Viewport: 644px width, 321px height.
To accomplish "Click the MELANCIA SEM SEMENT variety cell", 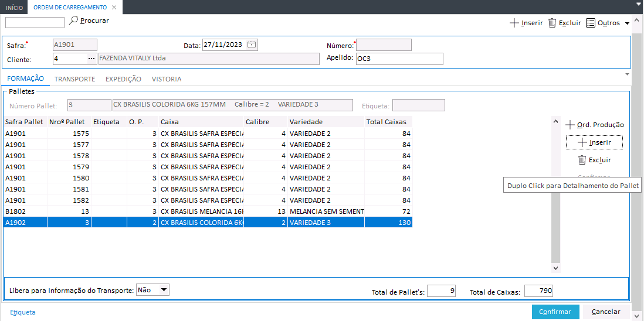I will tap(326, 211).
